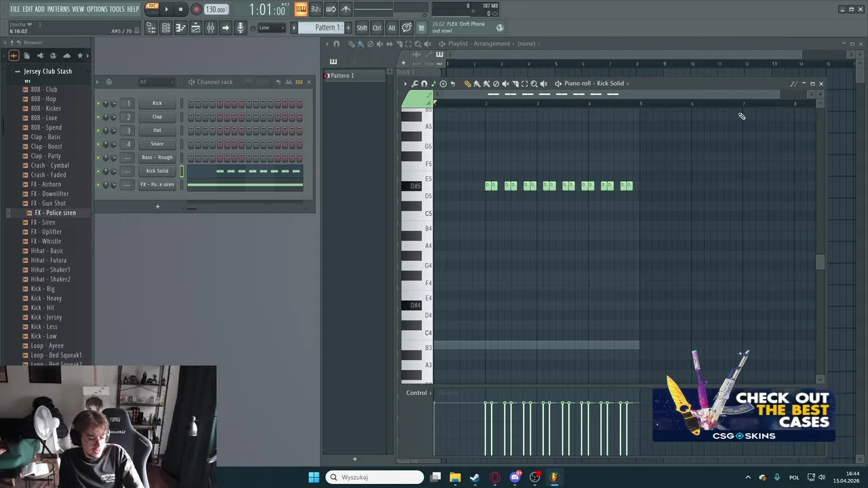Click the globe news icon
Image resolution: width=868 pixels, height=488 pixels.
tap(500, 28)
